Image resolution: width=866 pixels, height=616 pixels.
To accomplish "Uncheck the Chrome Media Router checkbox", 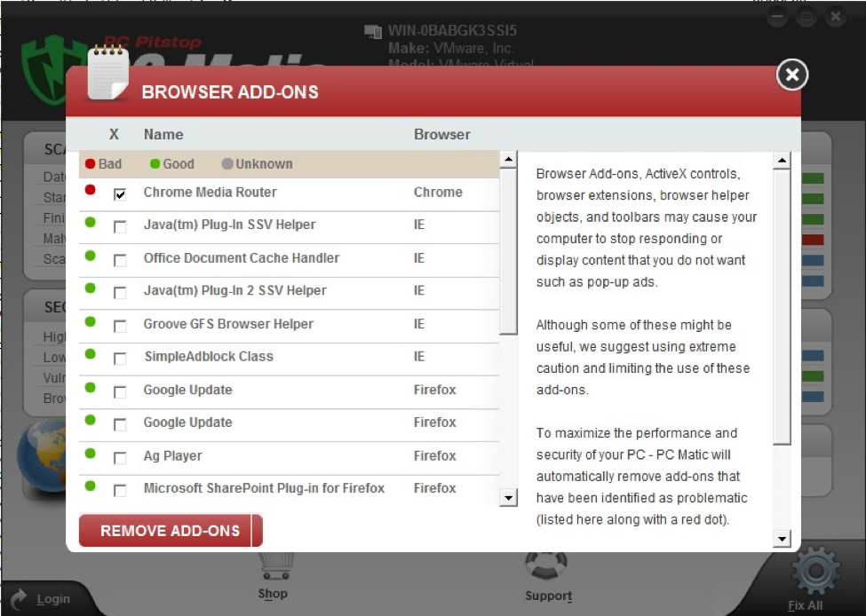I will (x=120, y=193).
